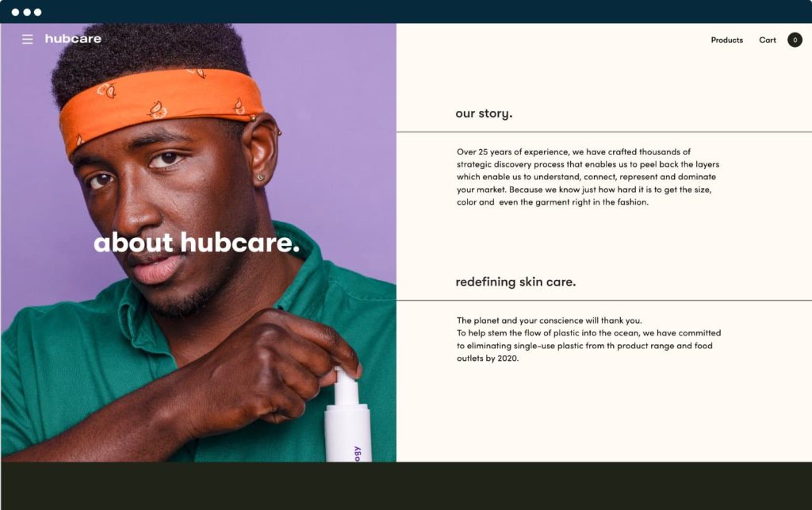Click the divider under 'redefining skin care.'
812x510 pixels.
pos(603,301)
